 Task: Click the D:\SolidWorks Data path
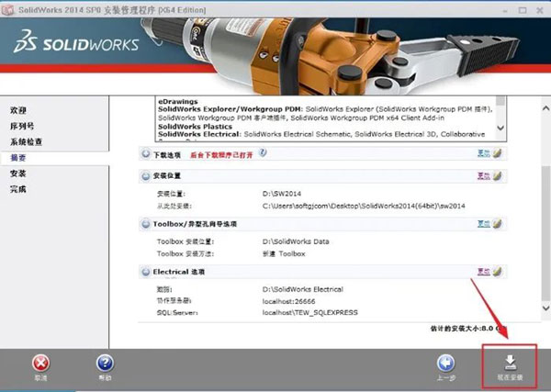tap(296, 241)
